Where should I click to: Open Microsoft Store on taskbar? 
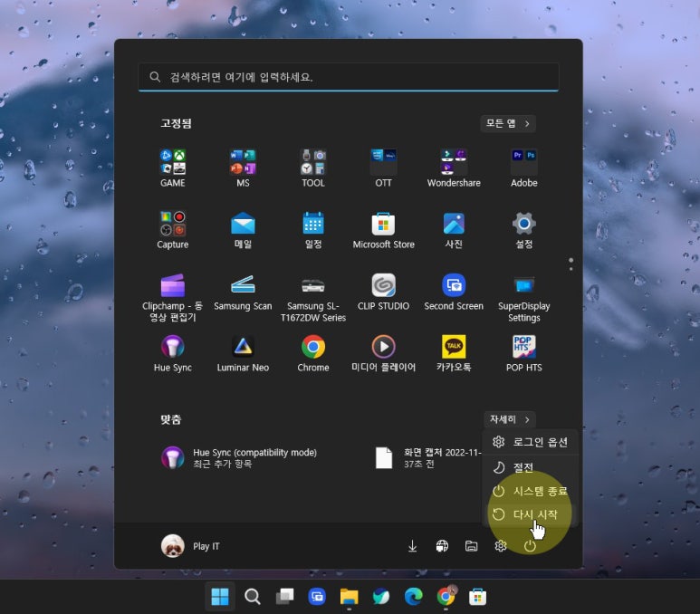click(x=477, y=596)
